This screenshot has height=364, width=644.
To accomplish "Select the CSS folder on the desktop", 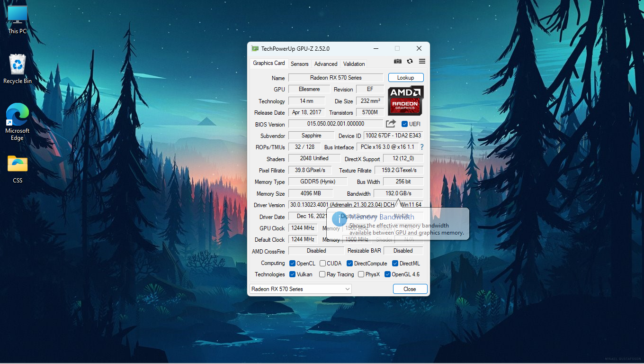I will [18, 169].
